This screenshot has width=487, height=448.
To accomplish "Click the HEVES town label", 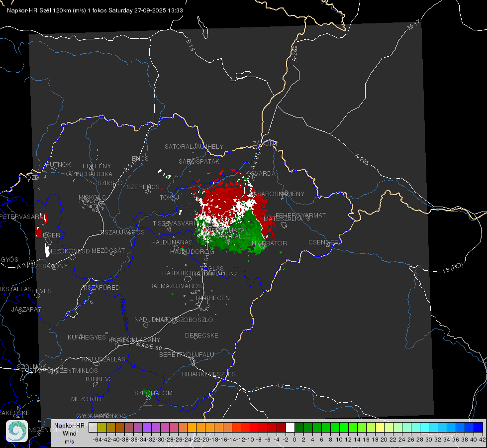I will point(41,291).
